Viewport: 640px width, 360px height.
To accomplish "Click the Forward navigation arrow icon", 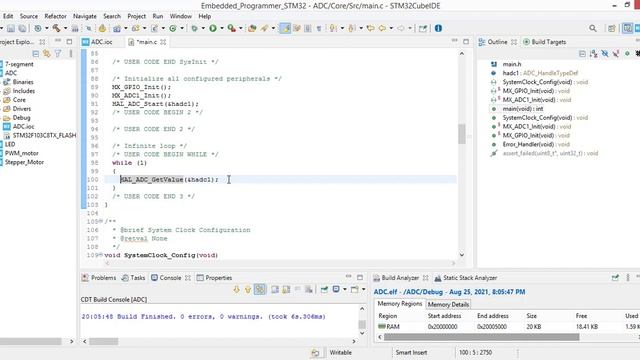I will 401,28.
